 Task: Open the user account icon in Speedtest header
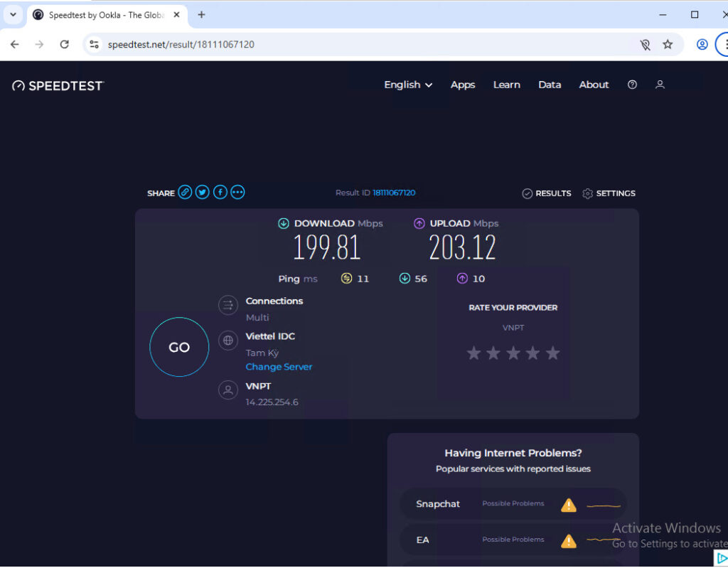(x=660, y=85)
